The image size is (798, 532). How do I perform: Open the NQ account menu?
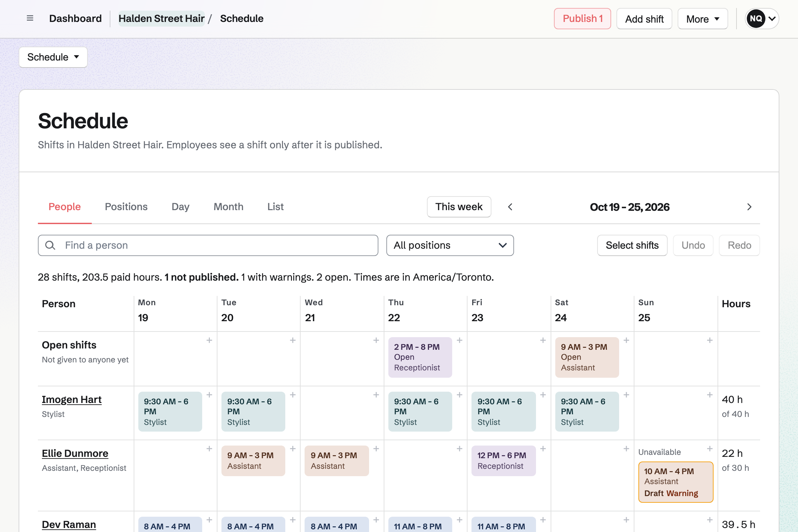click(762, 19)
